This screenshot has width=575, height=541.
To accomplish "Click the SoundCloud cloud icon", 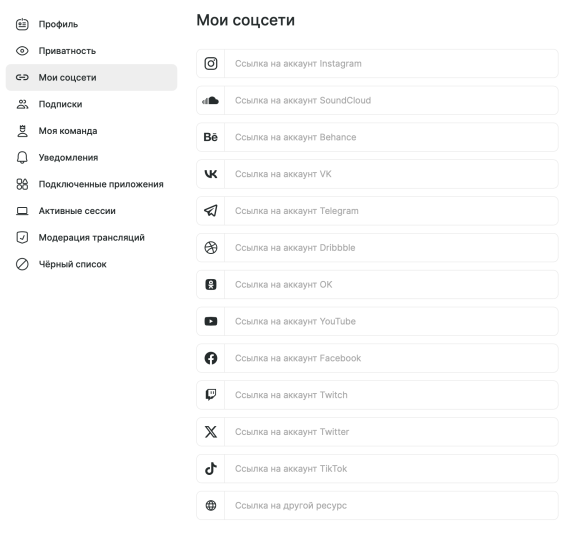I will click(210, 100).
